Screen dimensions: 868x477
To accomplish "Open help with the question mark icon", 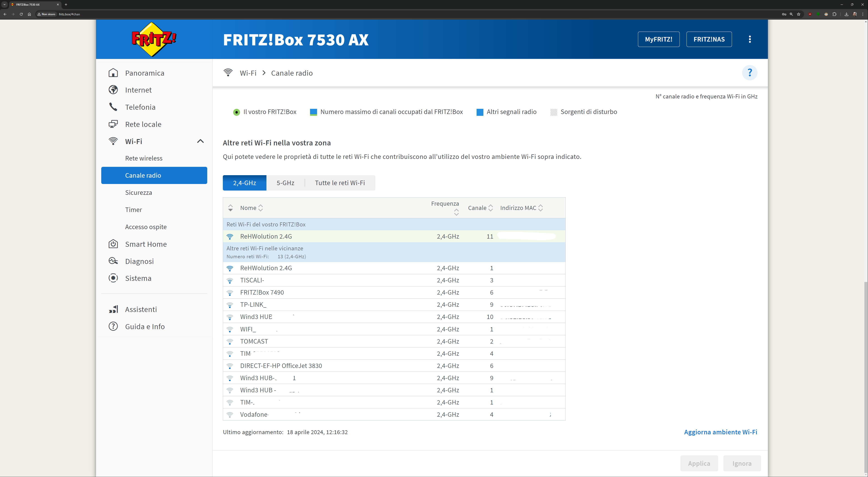I will (x=749, y=73).
